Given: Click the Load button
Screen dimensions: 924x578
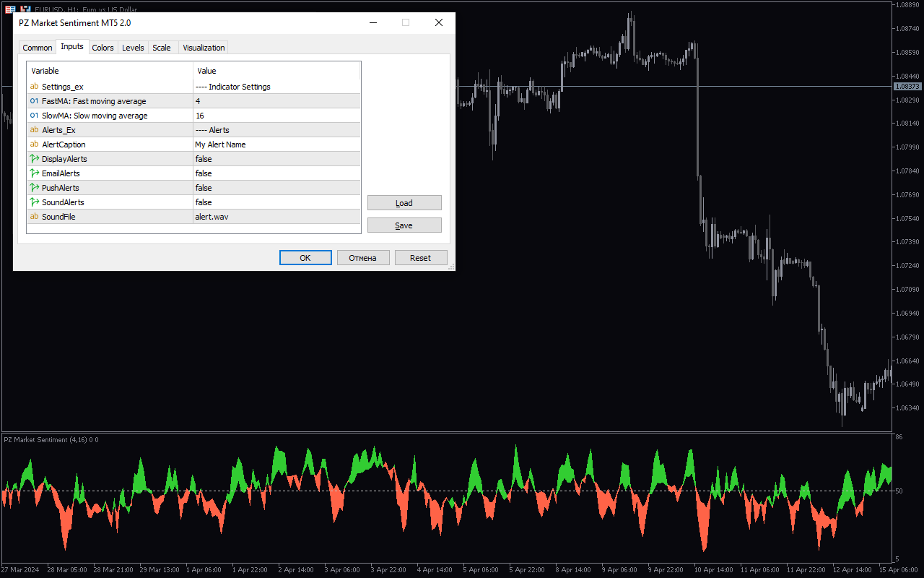Looking at the screenshot, I should pos(404,203).
